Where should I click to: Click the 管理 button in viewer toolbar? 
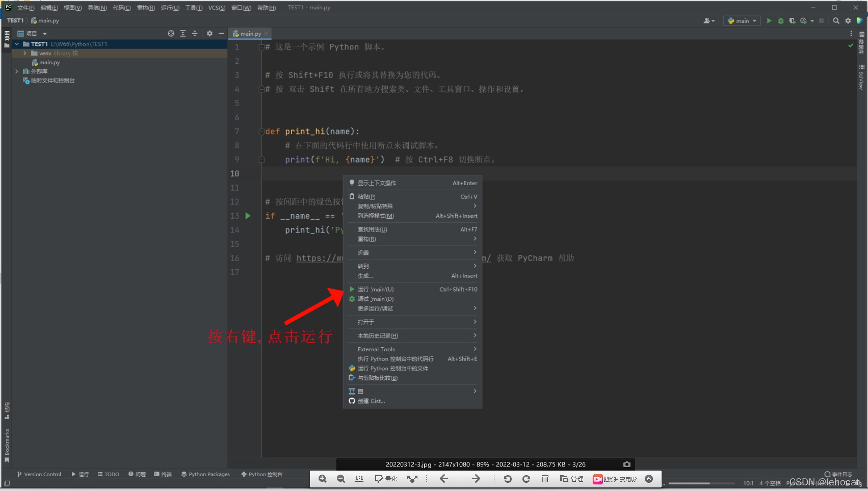(571, 479)
